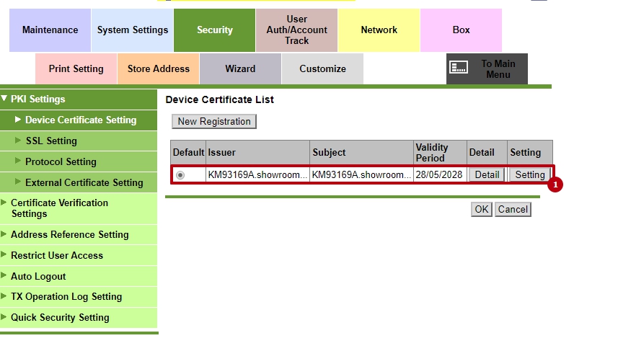Image resolution: width=618 pixels, height=364 pixels.
Task: Open the certificate Setting button
Action: 529,175
